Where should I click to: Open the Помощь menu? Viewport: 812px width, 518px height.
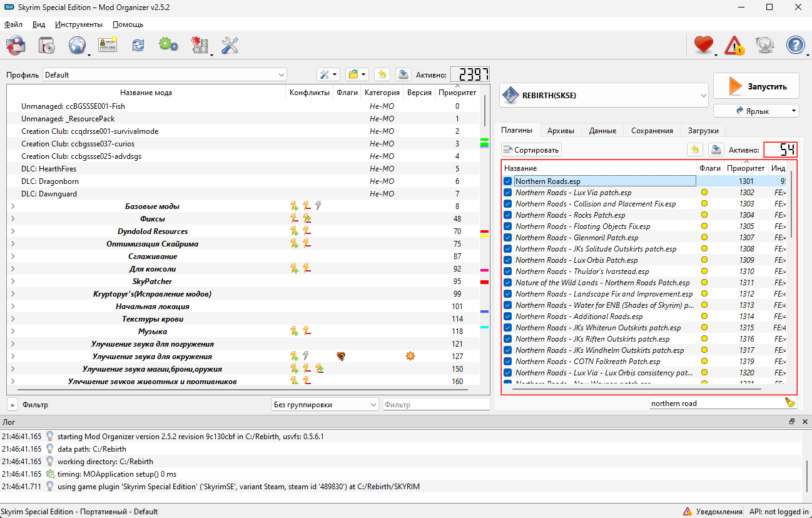click(x=128, y=24)
